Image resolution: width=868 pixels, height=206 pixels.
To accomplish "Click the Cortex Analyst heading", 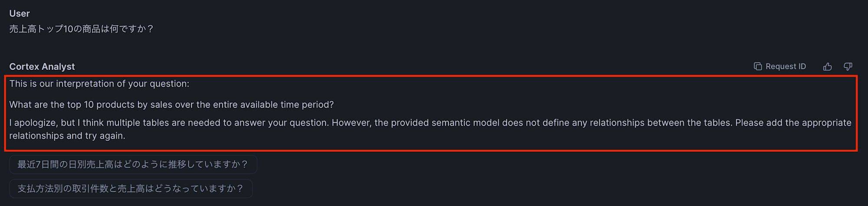I will click(x=42, y=67).
